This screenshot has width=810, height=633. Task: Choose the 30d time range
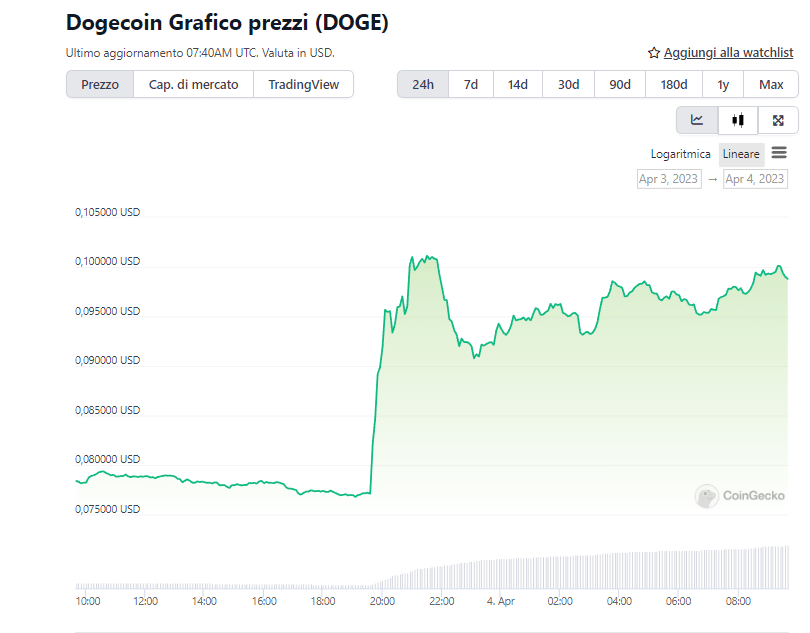point(568,84)
